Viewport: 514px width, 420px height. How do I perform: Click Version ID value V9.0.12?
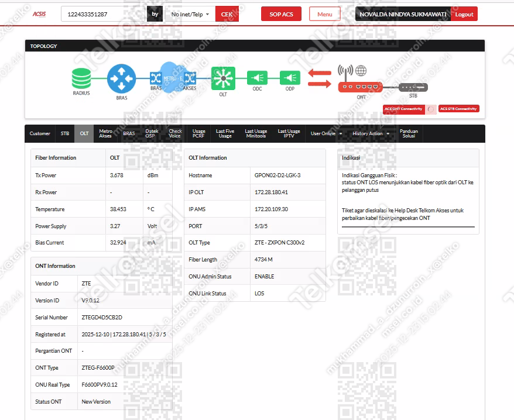tap(91, 301)
